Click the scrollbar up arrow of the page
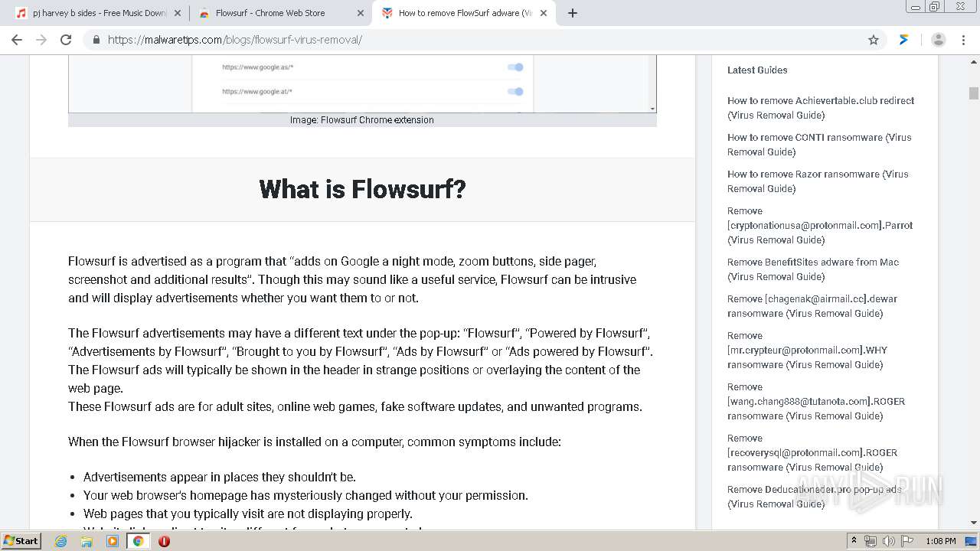Viewport: 980px width, 551px height. coord(974,60)
